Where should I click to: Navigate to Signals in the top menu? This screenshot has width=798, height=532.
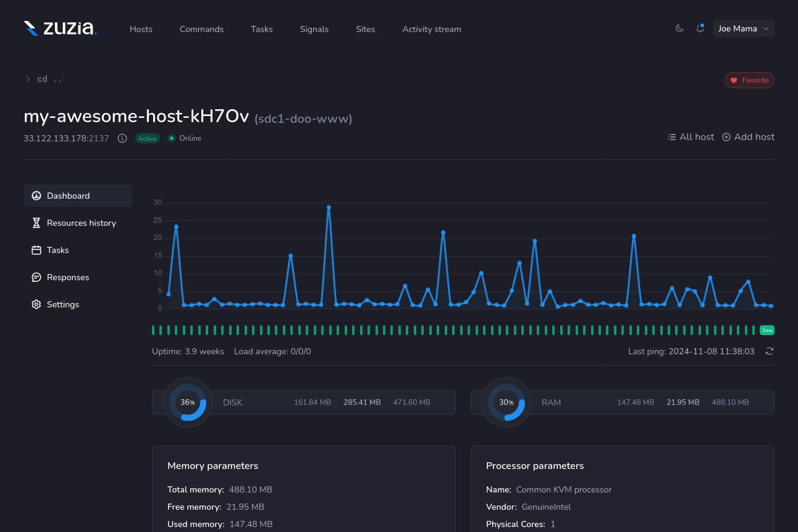[x=314, y=29]
